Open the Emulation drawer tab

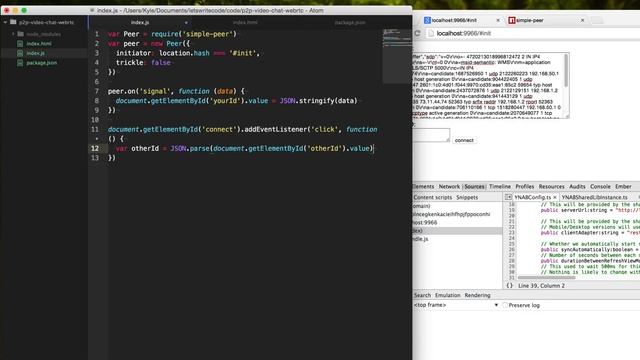447,295
